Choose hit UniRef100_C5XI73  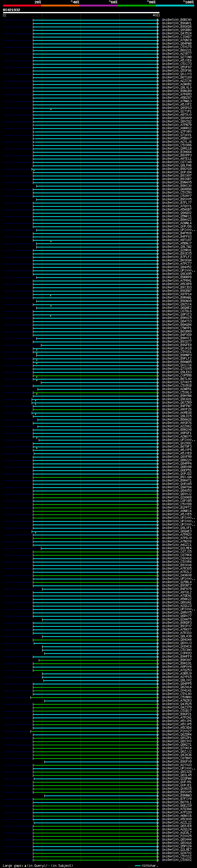[x=176, y=64]
